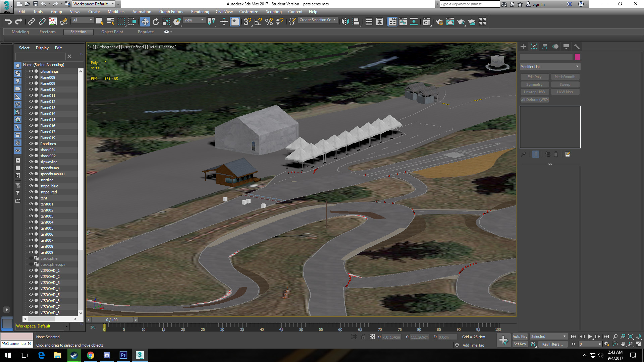Open the Sign In dropdown arrow
Viewport: 644px width, 362px height.
click(562, 4)
